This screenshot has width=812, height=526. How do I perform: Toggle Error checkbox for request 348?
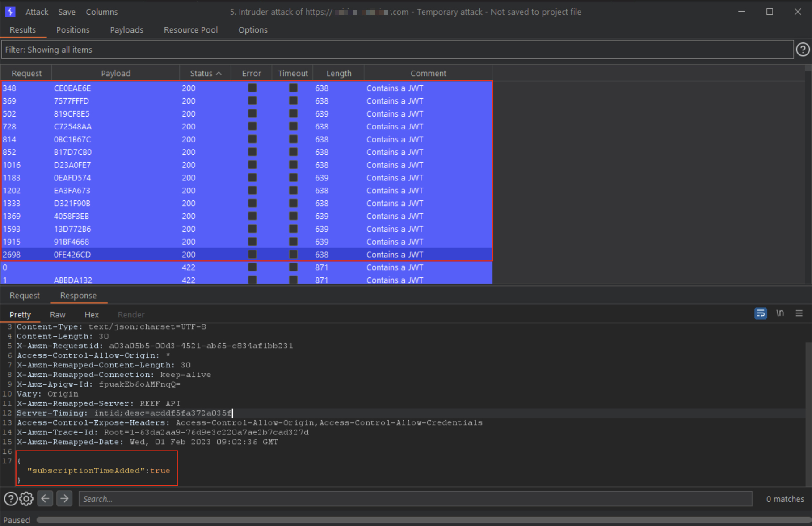pyautogui.click(x=252, y=88)
